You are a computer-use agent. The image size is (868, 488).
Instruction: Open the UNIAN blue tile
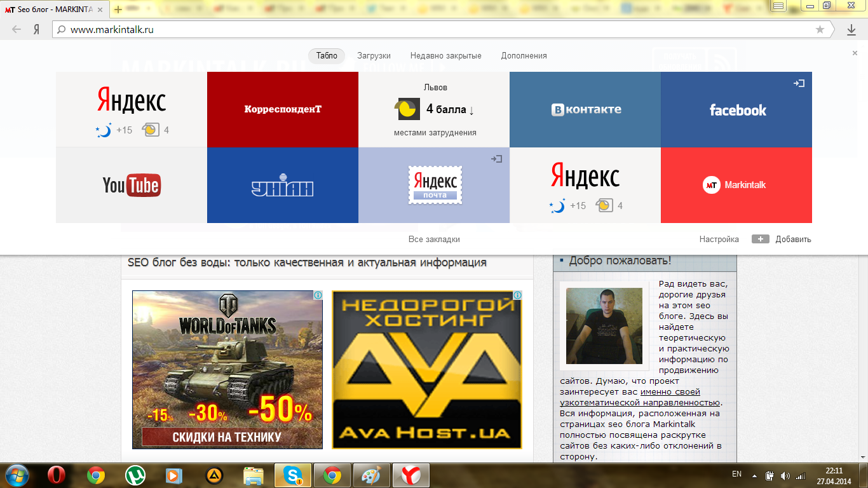point(283,185)
